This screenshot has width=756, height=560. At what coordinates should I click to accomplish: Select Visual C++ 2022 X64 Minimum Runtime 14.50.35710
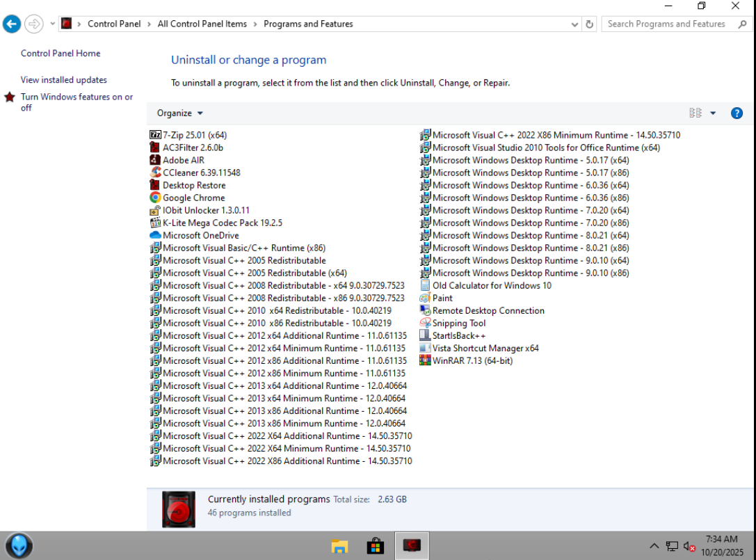click(x=280, y=449)
